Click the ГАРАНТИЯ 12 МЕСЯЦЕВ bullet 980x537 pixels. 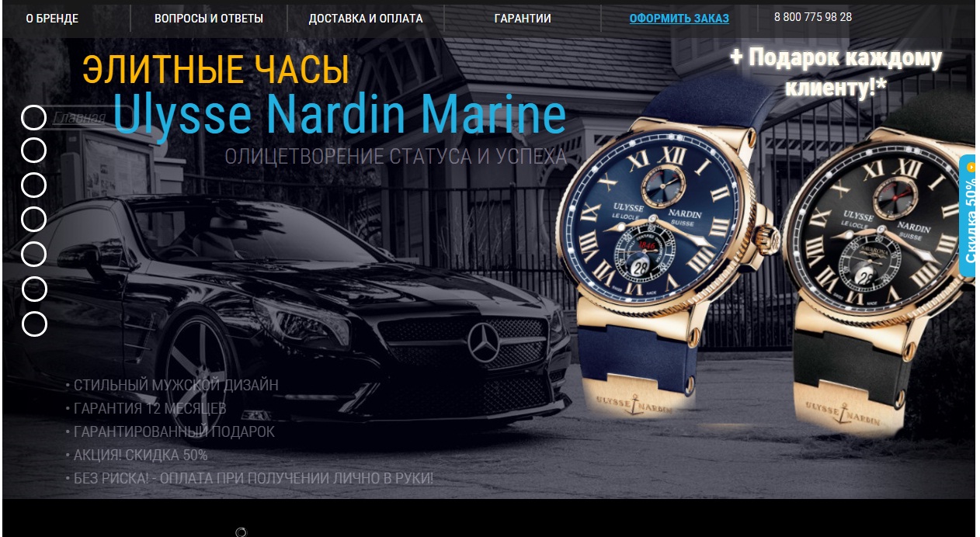click(x=146, y=408)
